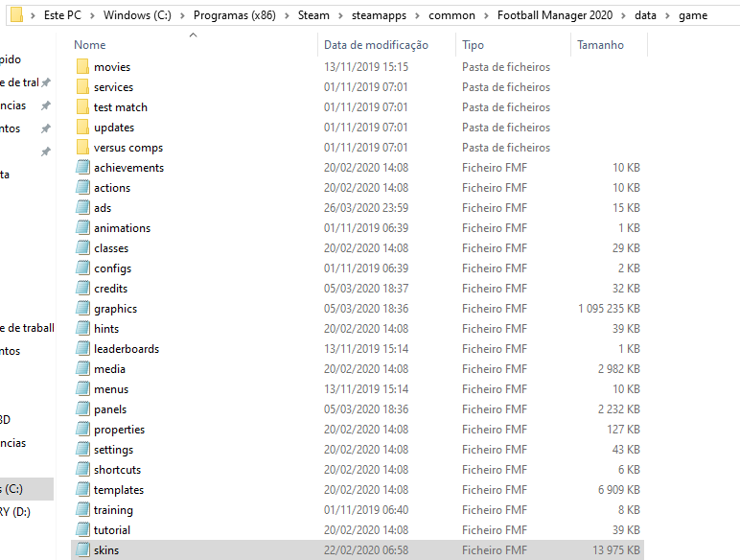740x560 pixels.
Task: Select the skins FMF file icon
Action: 82,550
